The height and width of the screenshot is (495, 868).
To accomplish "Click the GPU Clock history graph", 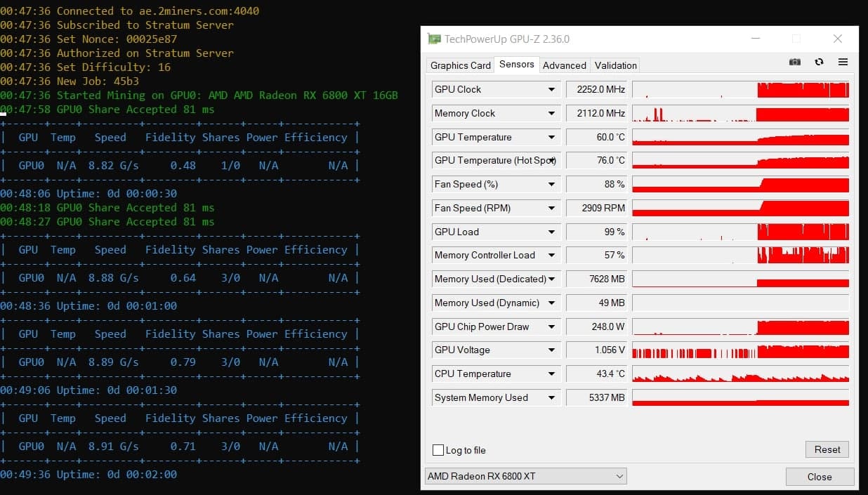I will click(741, 89).
